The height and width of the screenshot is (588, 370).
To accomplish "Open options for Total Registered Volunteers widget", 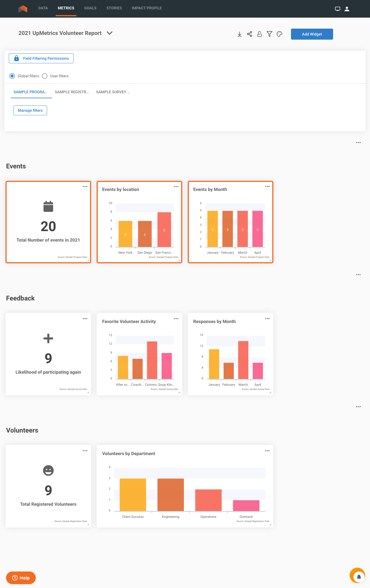I will point(85,451).
